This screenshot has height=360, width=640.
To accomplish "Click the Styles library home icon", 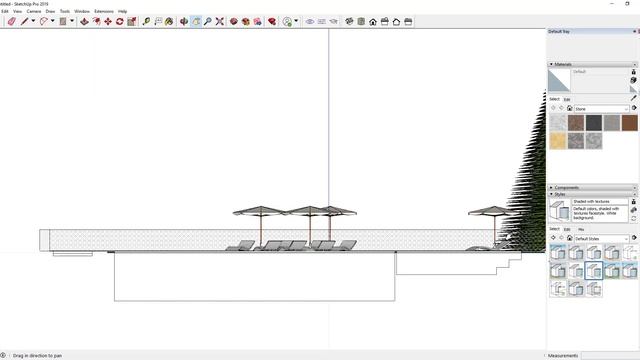I will click(x=569, y=238).
